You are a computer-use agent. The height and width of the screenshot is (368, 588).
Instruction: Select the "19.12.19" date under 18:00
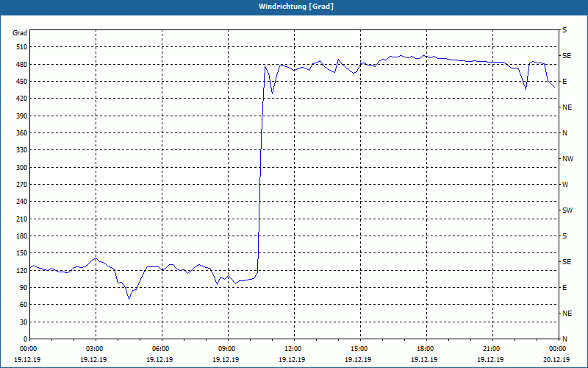(424, 359)
